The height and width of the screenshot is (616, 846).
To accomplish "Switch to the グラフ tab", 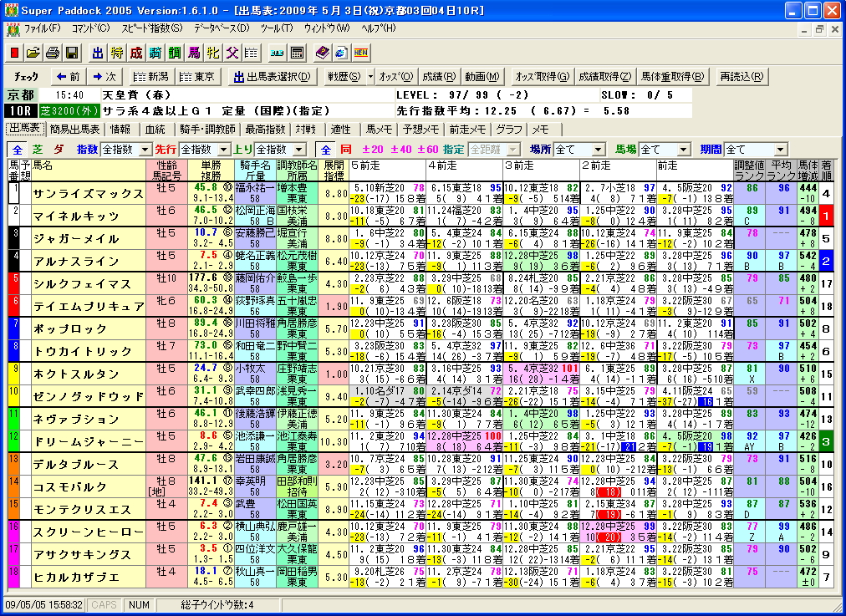I will (509, 130).
